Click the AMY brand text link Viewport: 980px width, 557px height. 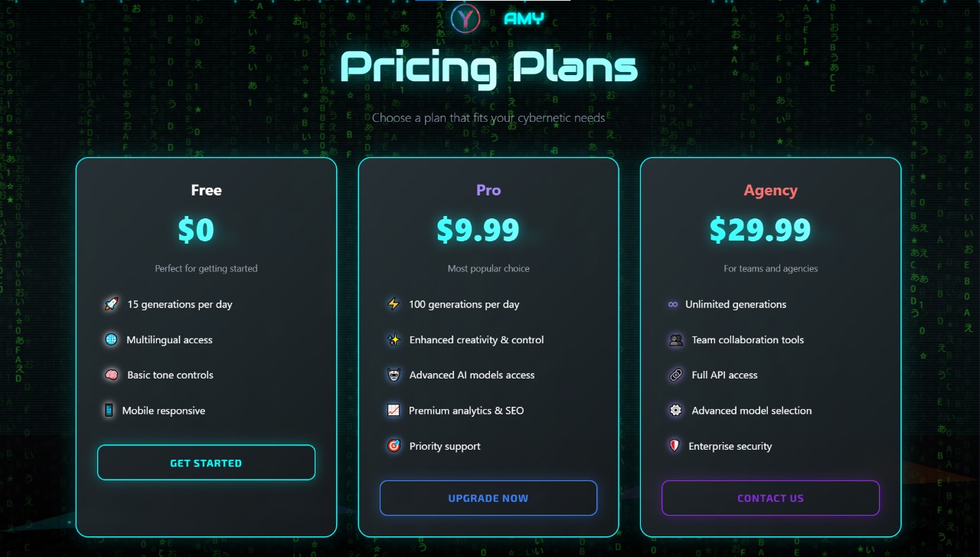pos(524,18)
